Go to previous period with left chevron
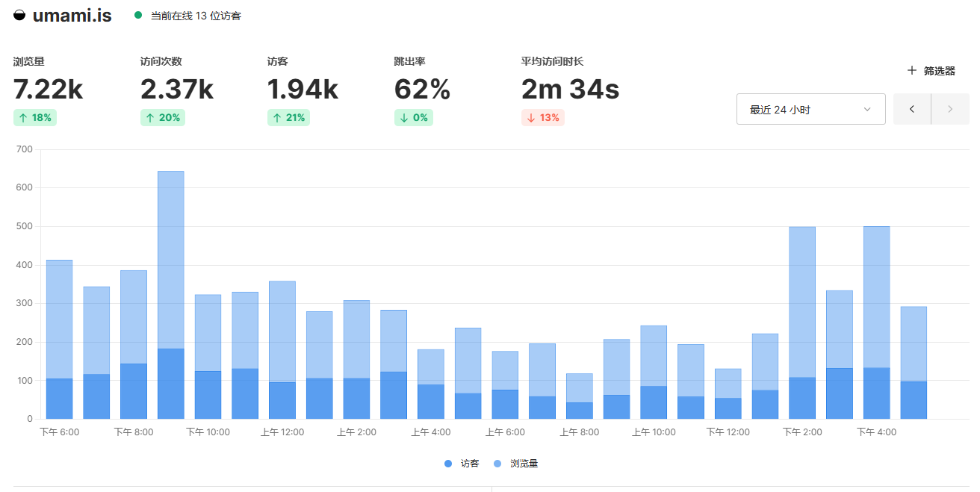 (912, 109)
